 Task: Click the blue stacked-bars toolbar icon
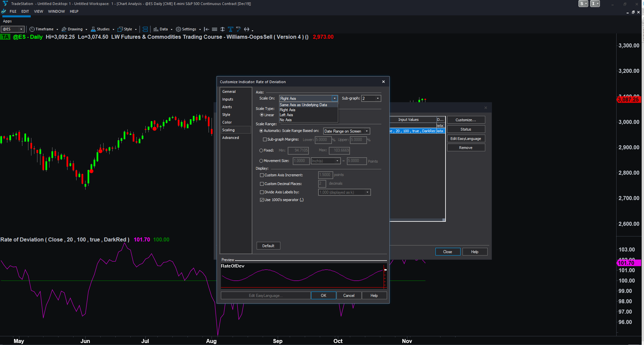145,29
